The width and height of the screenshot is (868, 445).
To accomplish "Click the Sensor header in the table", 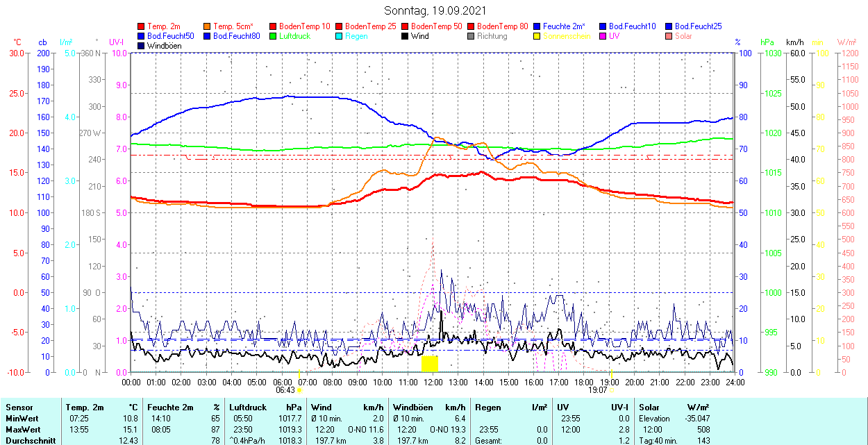I will pos(19,408).
